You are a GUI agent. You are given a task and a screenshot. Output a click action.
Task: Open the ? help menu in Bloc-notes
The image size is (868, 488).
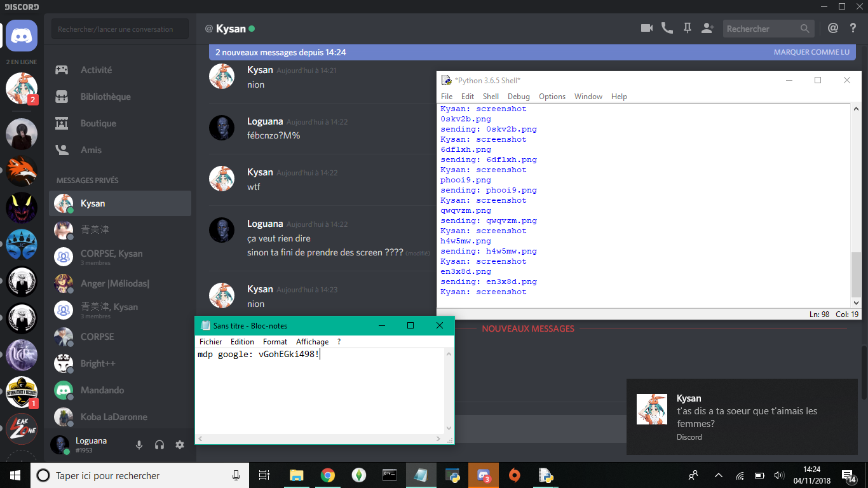pyautogui.click(x=339, y=342)
